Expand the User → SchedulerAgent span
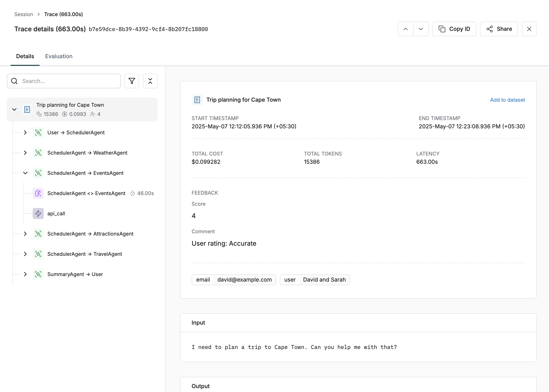Viewport: 549px width, 392px height. pos(25,133)
